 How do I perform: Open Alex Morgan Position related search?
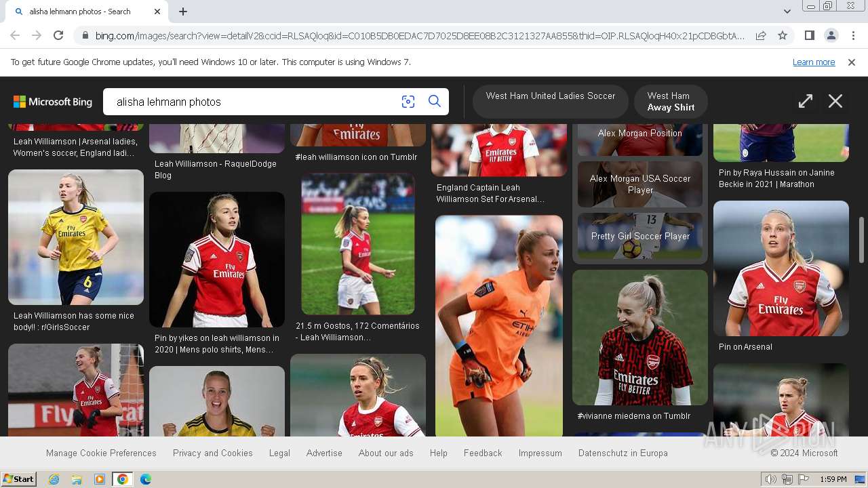tap(640, 140)
